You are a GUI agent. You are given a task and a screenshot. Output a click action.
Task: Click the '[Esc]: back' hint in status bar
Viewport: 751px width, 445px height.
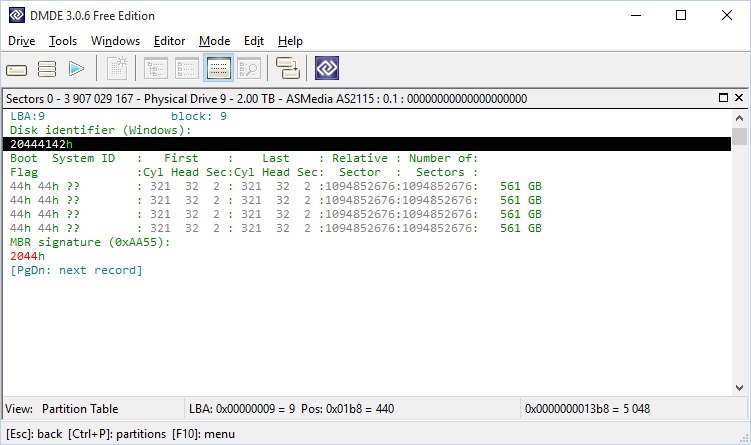click(x=34, y=434)
